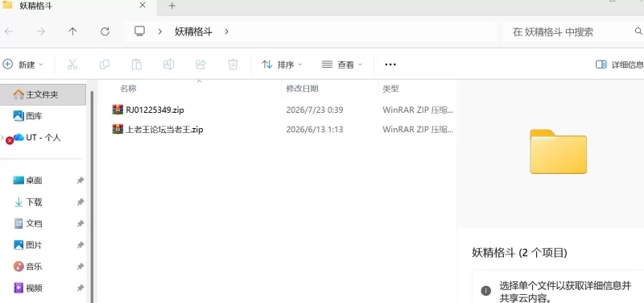The height and width of the screenshot is (303, 644).
Task: Open the three-dots more options menu
Action: 390,64
